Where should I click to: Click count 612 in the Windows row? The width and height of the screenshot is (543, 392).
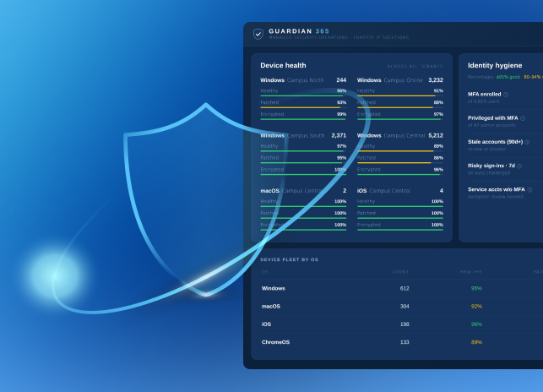tap(405, 288)
